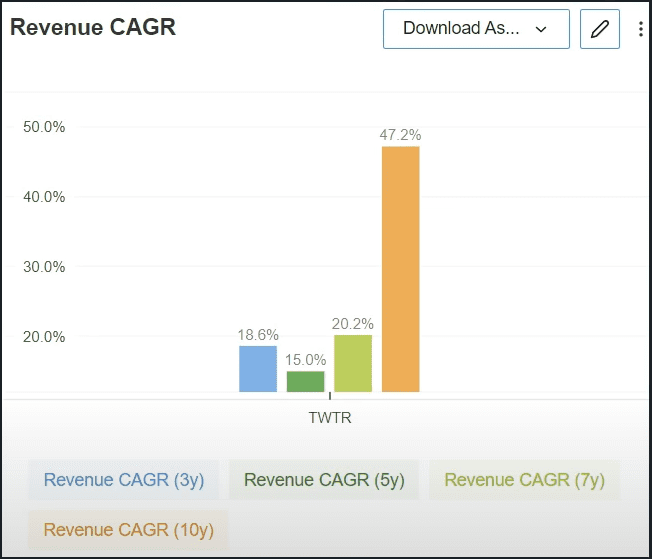Click the 40.0% y-axis label
The width and height of the screenshot is (652, 559).
44,197
